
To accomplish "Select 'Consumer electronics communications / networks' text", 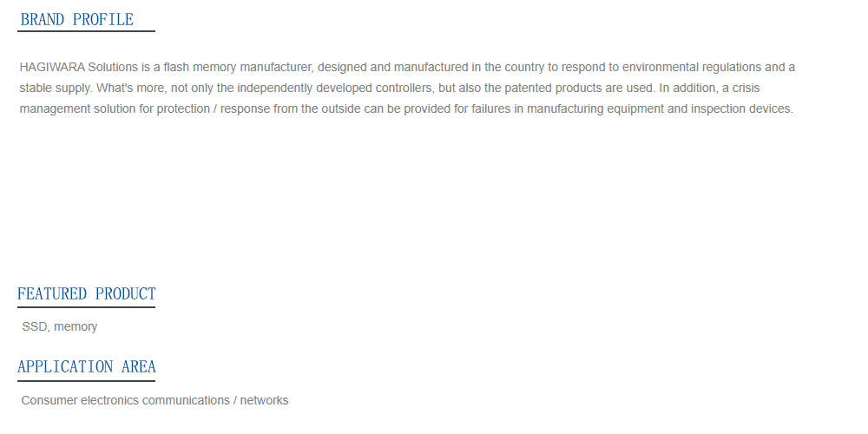I will point(155,400).
